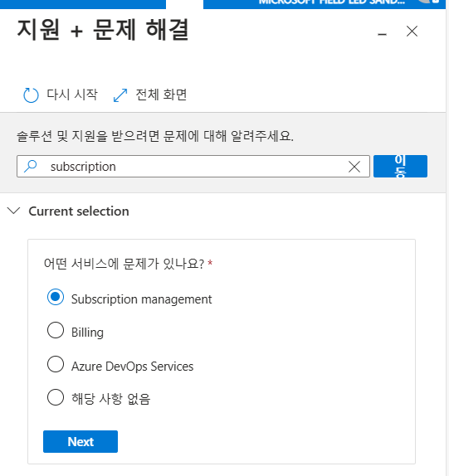Viewport: 449px width, 476px height.
Task: Click the full screen expand arrow icon
Action: [120, 95]
